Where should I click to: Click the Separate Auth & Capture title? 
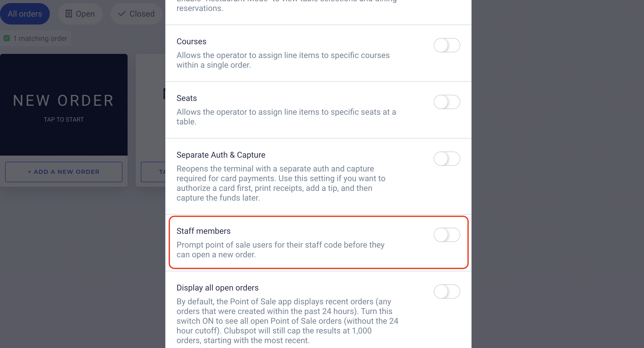221,155
